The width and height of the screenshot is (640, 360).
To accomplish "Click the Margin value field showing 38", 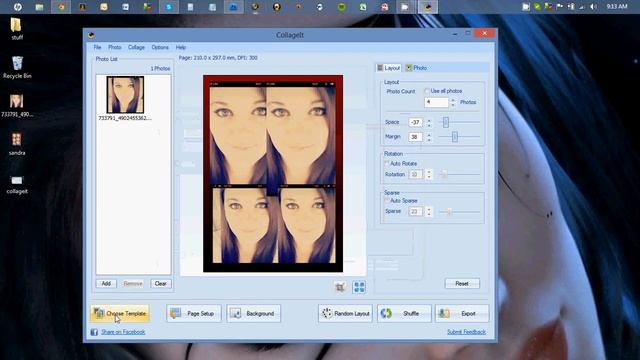I will point(416,137).
